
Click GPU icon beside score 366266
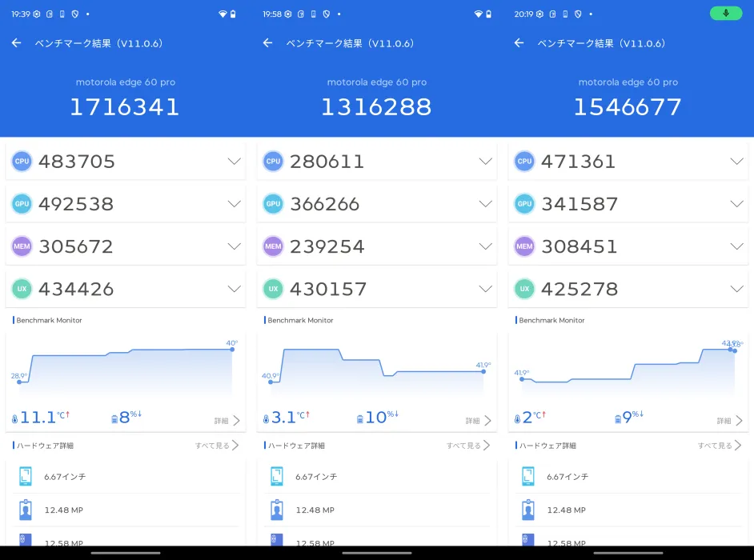[x=273, y=204]
